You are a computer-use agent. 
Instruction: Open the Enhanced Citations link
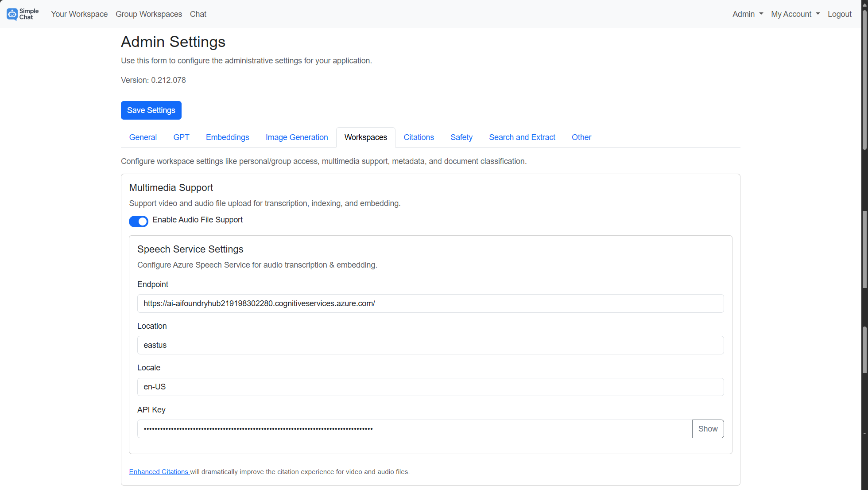(159, 471)
